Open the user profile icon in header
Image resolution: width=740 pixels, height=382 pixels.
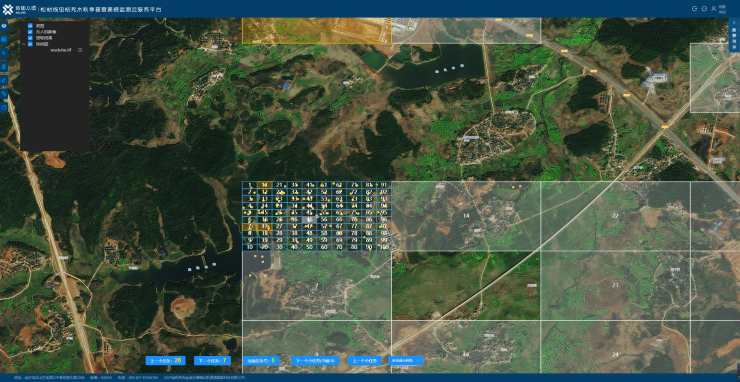point(714,8)
